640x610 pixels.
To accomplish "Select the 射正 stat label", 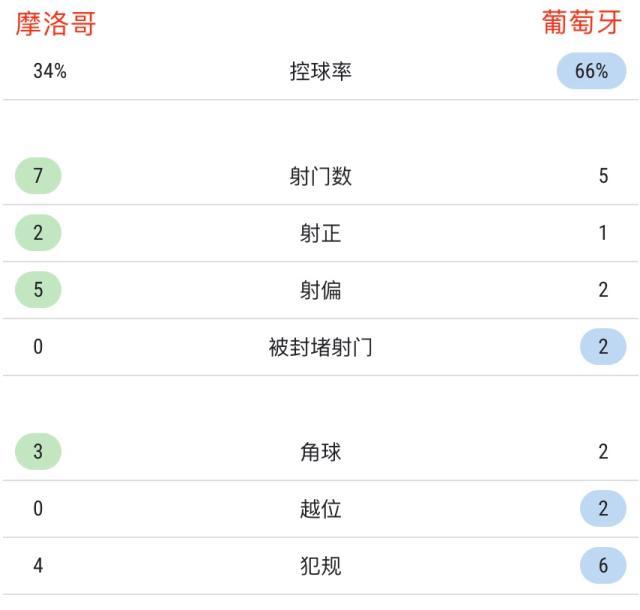I will 320,234.
